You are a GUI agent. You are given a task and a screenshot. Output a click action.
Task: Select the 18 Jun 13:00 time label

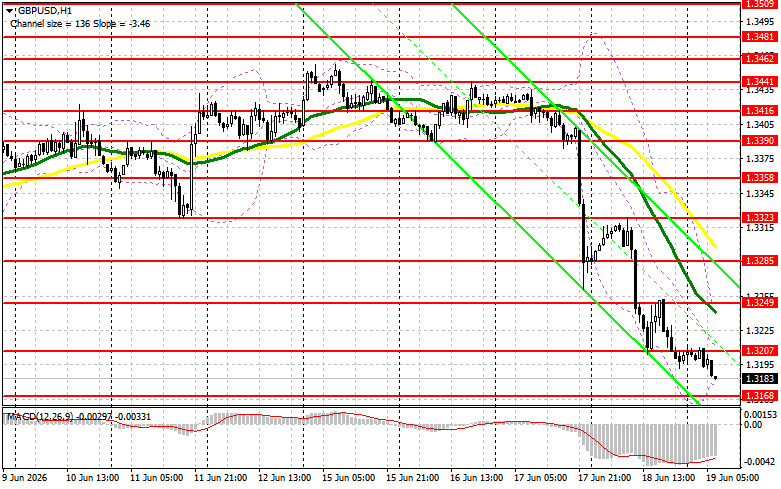(x=668, y=478)
